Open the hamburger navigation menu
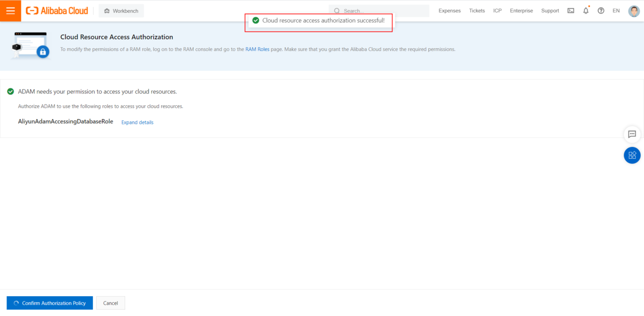The image size is (644, 316). pyautogui.click(x=10, y=11)
